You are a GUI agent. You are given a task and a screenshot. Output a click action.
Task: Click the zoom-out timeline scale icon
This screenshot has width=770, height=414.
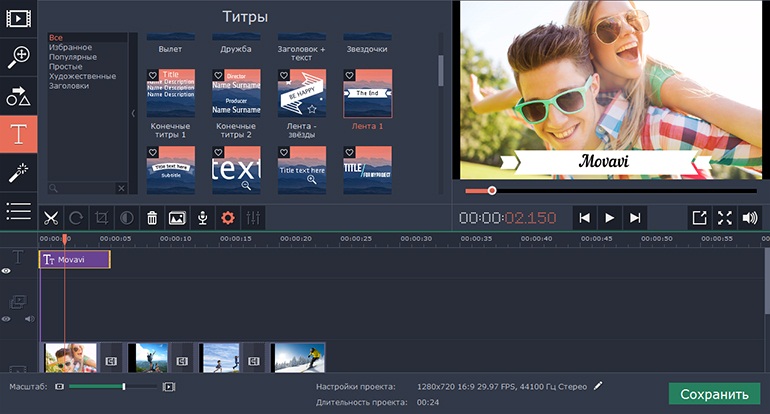(x=59, y=386)
